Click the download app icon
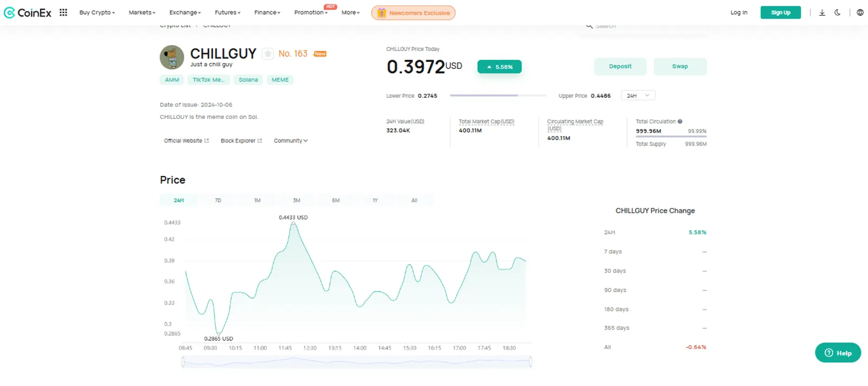Image resolution: width=868 pixels, height=386 pixels. click(x=822, y=12)
